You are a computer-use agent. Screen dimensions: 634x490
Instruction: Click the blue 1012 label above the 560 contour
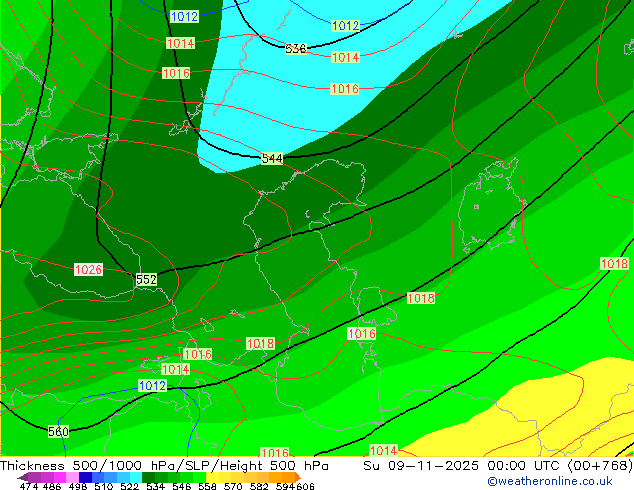[x=152, y=386]
